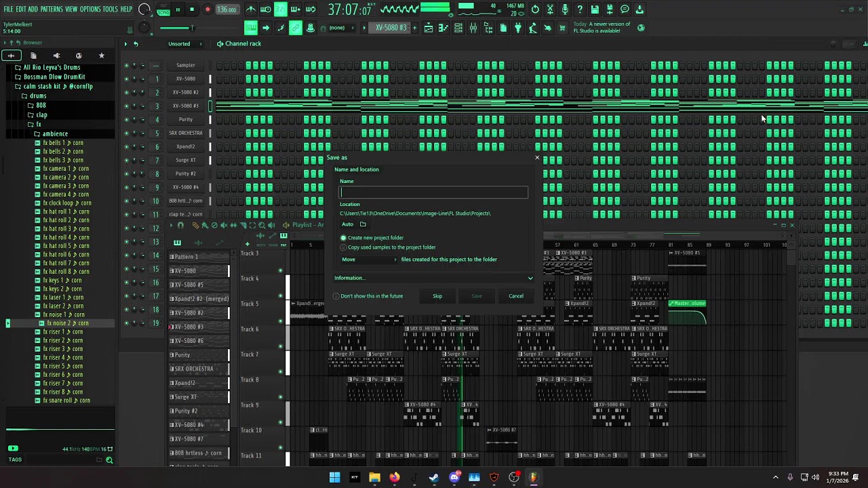Click the save project floppy disk icon
The image size is (868, 488).
[595, 9]
